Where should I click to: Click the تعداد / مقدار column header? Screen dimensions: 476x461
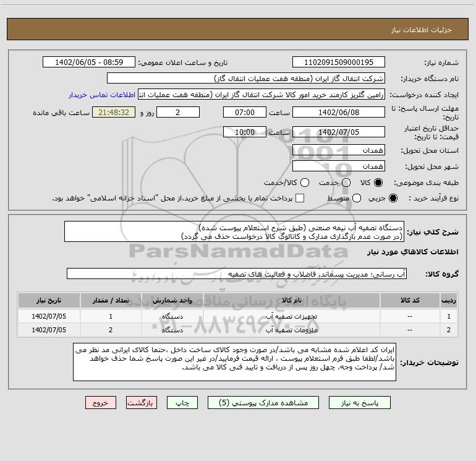[111, 300]
